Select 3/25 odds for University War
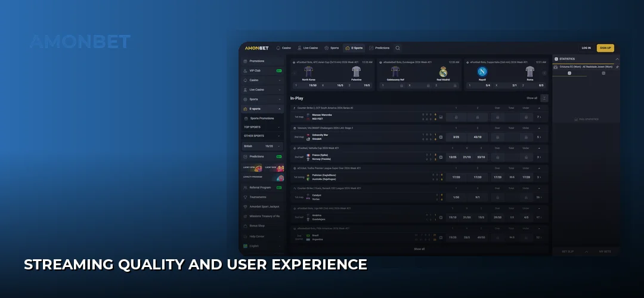Viewport: 644px width, 298px height. pyautogui.click(x=456, y=137)
